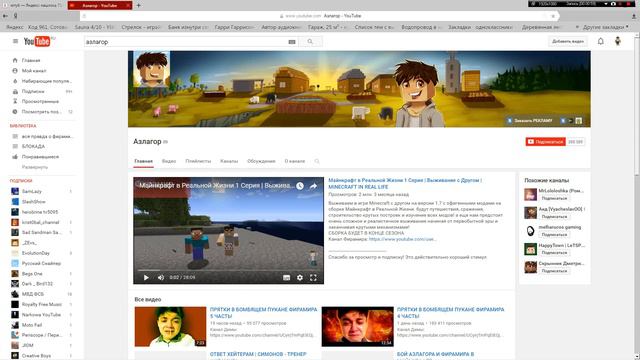Open the YouTube hamburger guide menu
Viewport: 640px width, 360px height.
tap(15, 41)
